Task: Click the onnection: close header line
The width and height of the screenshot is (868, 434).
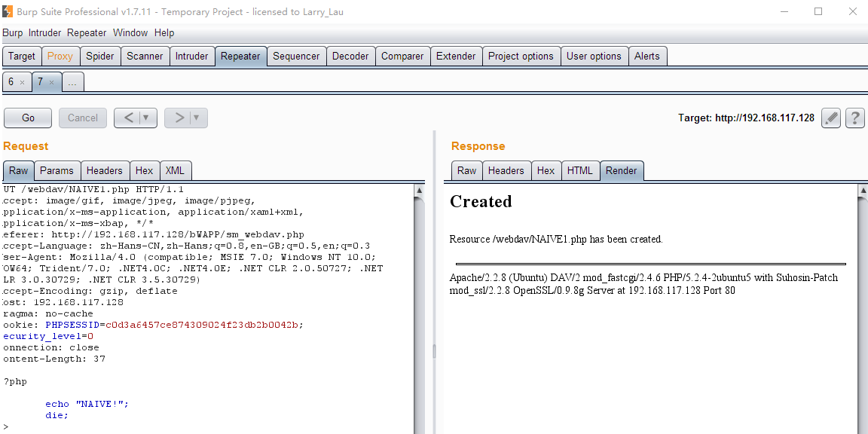Action: point(51,347)
